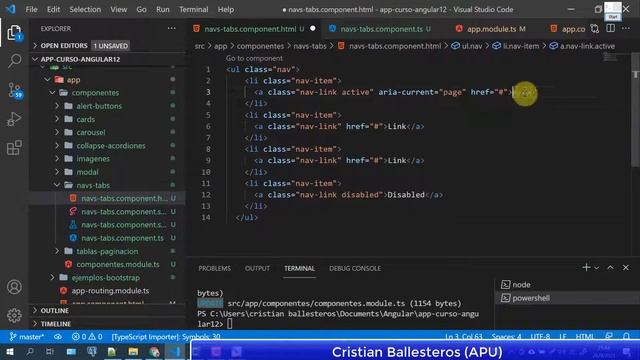Open the Search view in activity bar

[x=14, y=61]
